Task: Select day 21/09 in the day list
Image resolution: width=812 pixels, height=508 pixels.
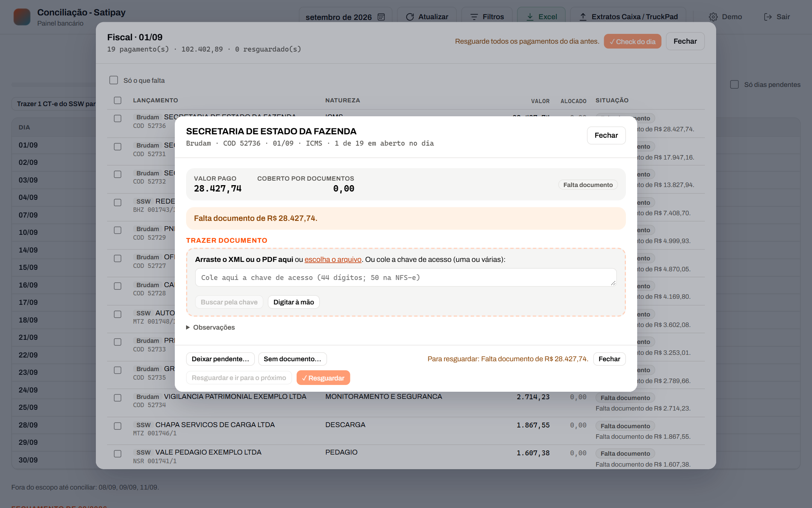Action: (28, 338)
